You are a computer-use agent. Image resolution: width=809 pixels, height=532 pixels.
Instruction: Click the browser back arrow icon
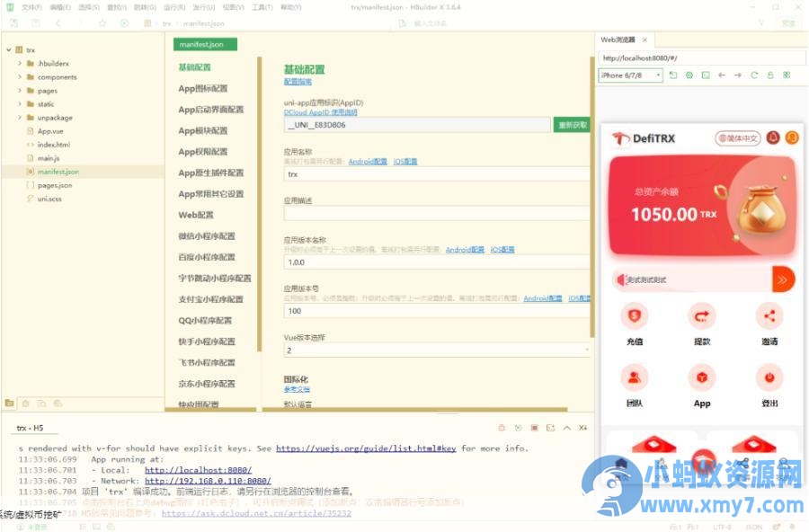pos(722,75)
